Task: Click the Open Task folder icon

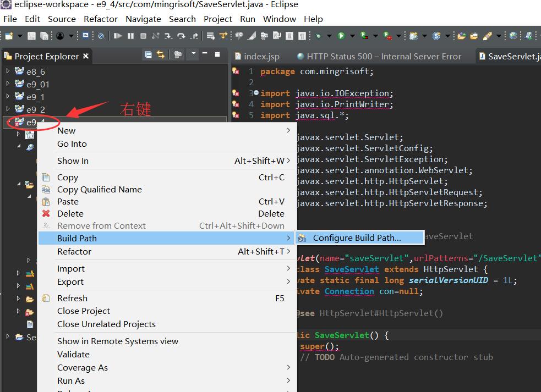Action: [x=474, y=36]
